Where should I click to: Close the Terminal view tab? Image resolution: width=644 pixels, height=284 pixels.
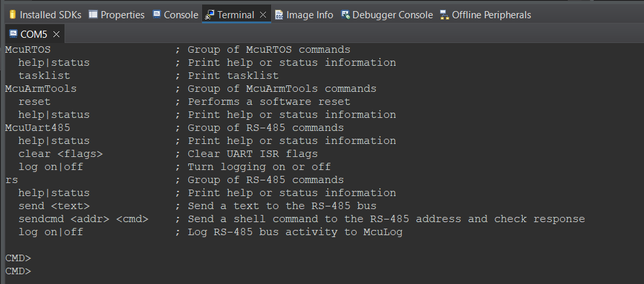coord(263,14)
